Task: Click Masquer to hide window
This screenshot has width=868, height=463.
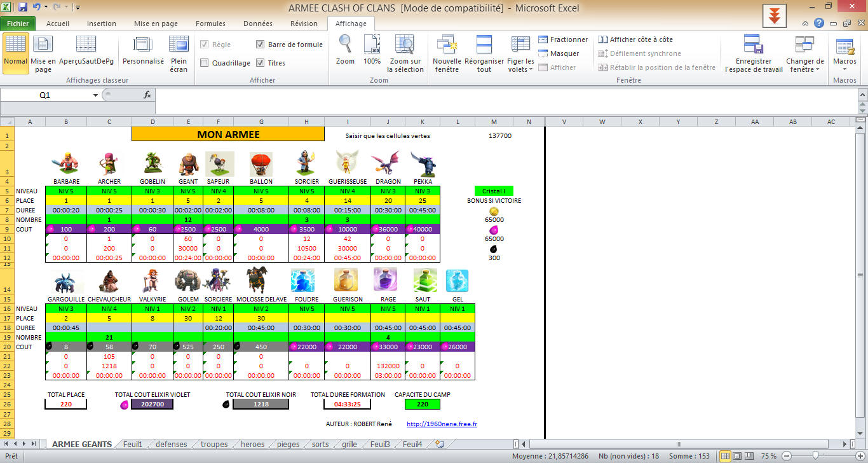Action: click(559, 53)
